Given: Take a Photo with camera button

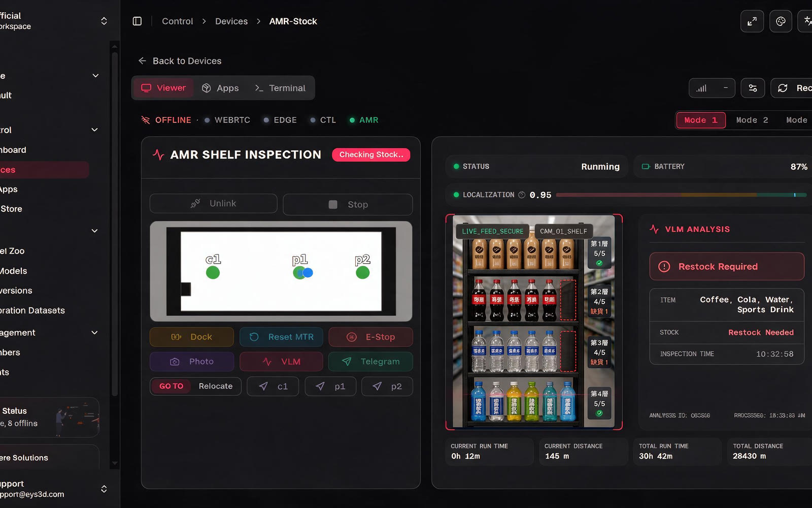Looking at the screenshot, I should point(192,361).
